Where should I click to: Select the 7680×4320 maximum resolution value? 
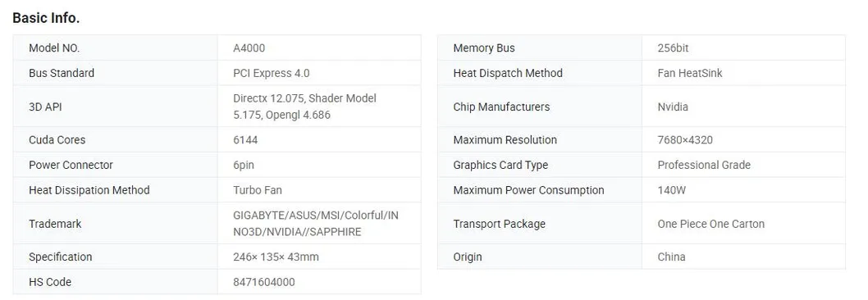point(685,140)
